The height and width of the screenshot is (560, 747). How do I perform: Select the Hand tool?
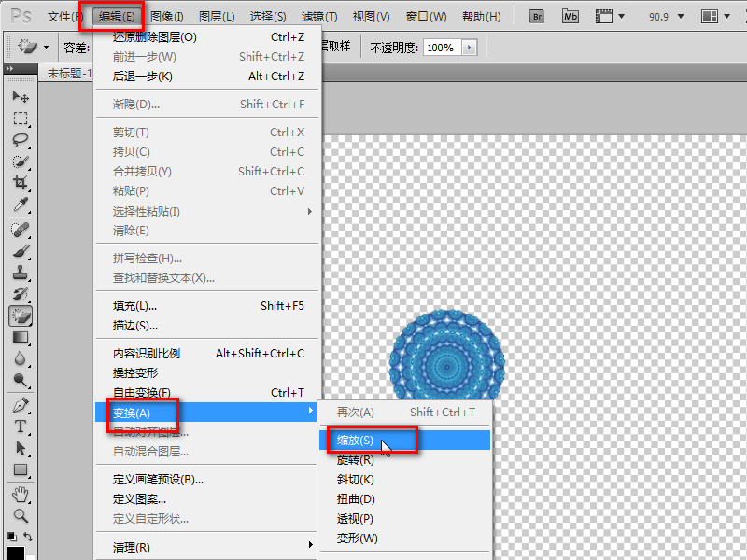pyautogui.click(x=20, y=495)
